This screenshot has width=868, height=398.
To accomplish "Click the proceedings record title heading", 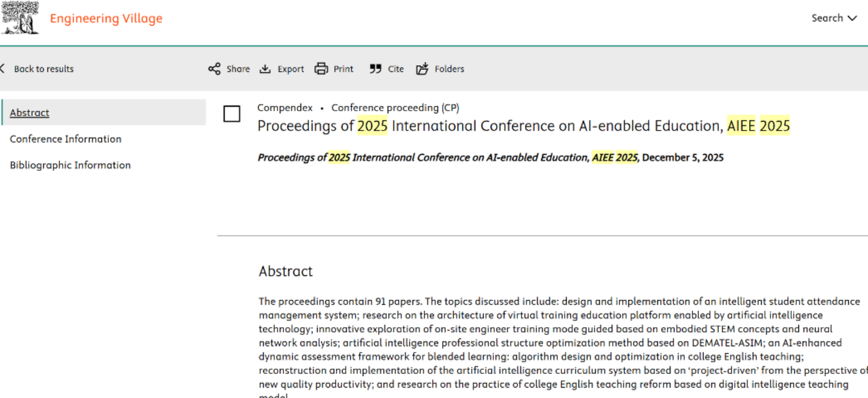I will [523, 126].
